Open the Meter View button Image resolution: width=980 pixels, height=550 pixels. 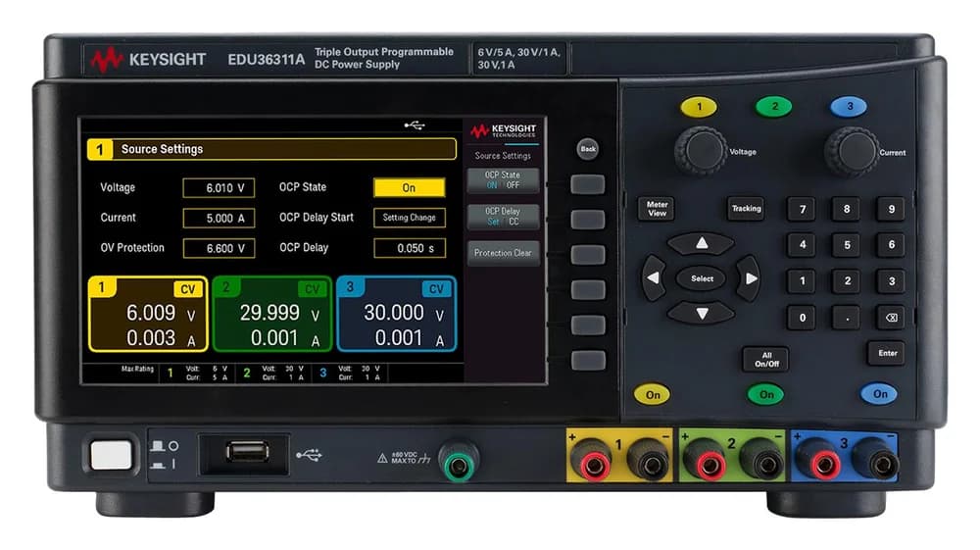tap(657, 209)
